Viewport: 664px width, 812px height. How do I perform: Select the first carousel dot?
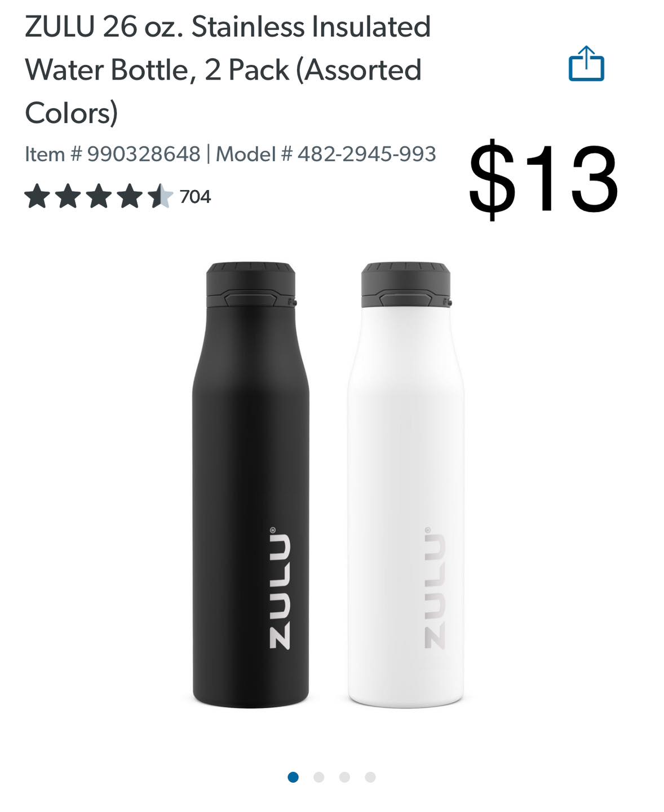(293, 777)
